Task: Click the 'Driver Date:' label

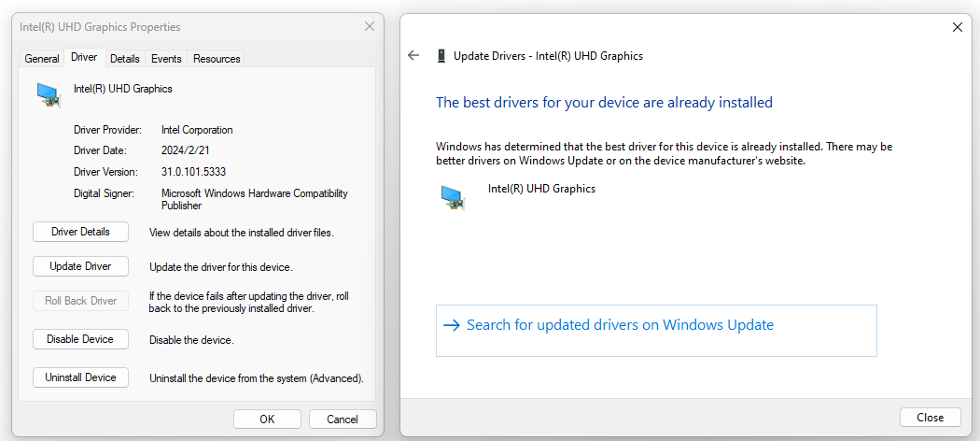Action: coord(100,150)
